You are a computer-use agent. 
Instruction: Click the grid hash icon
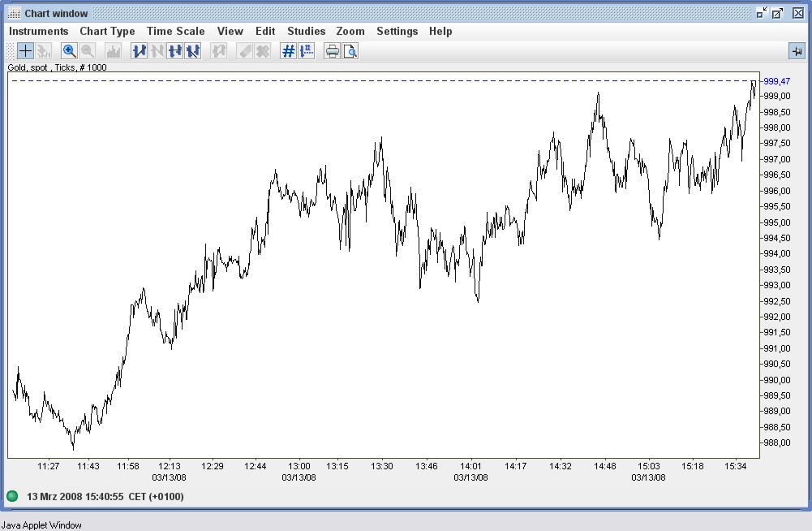click(x=288, y=51)
